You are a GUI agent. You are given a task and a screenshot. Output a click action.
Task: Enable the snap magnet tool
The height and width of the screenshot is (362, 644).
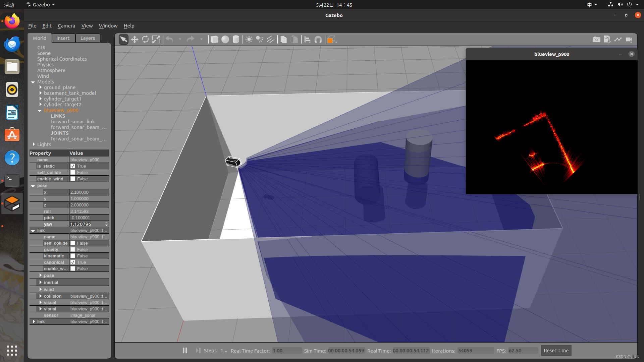[318, 40]
